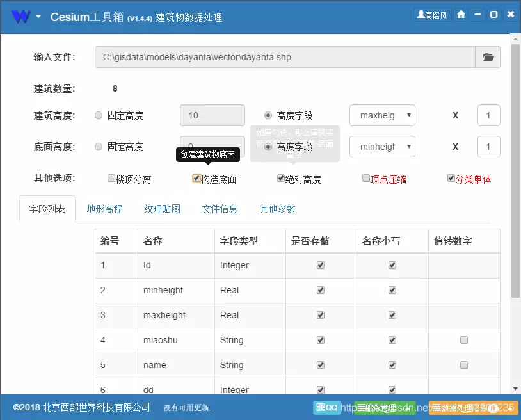Select the maxheight field name cell
521x420 pixels.
coord(176,316)
